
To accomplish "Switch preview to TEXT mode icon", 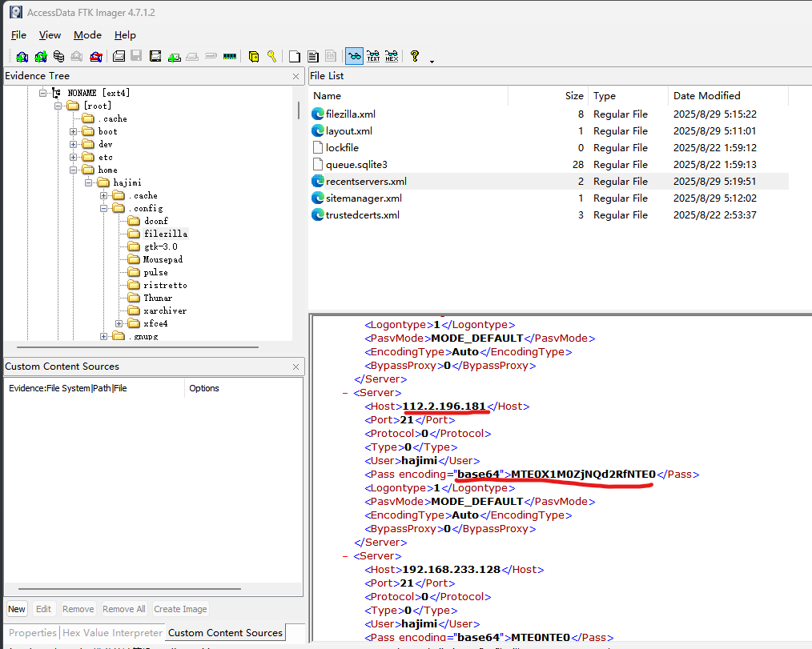I will tap(373, 56).
